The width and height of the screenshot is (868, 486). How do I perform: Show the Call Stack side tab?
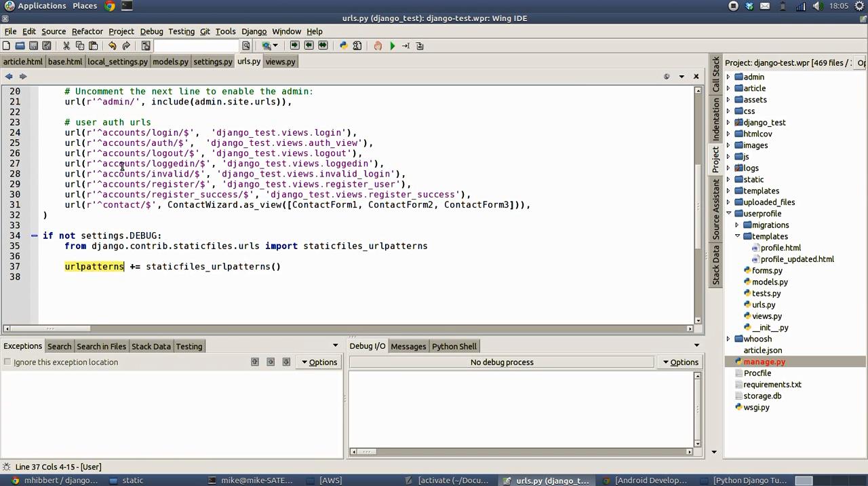715,75
